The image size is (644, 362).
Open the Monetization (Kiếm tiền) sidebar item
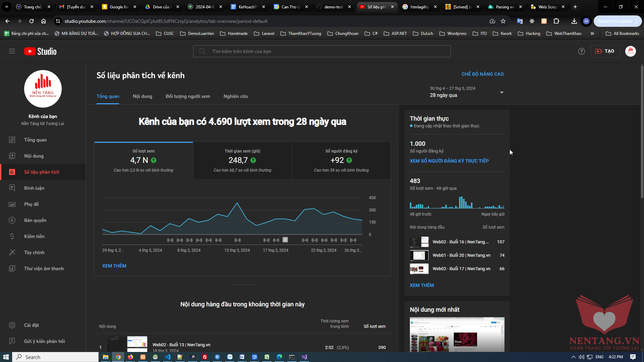pos(34,236)
